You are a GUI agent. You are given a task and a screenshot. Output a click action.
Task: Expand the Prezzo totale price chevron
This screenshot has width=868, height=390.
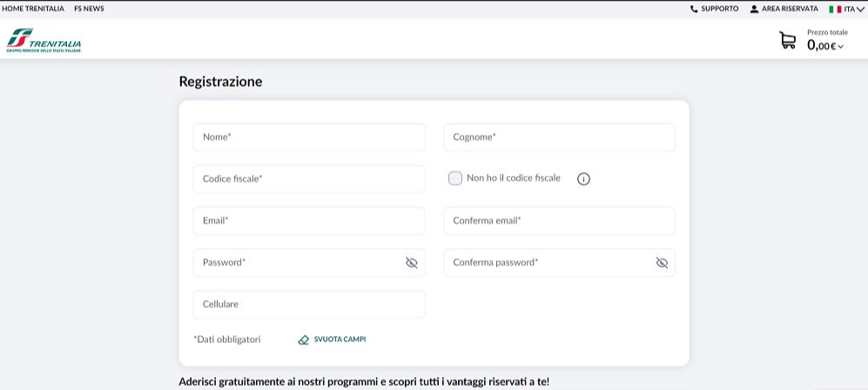(840, 46)
